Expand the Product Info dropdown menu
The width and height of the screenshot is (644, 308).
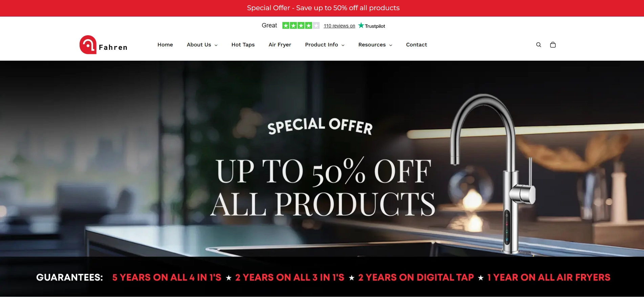click(325, 45)
